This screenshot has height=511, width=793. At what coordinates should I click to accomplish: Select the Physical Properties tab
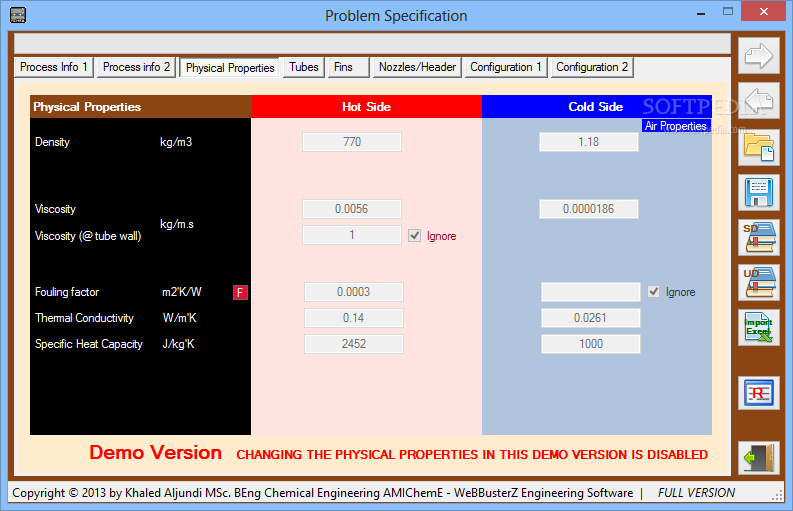pyautogui.click(x=230, y=68)
